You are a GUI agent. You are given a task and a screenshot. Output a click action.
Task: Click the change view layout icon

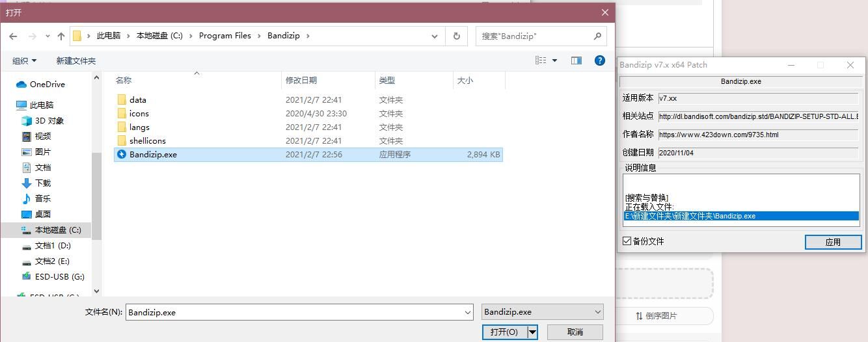[541, 60]
